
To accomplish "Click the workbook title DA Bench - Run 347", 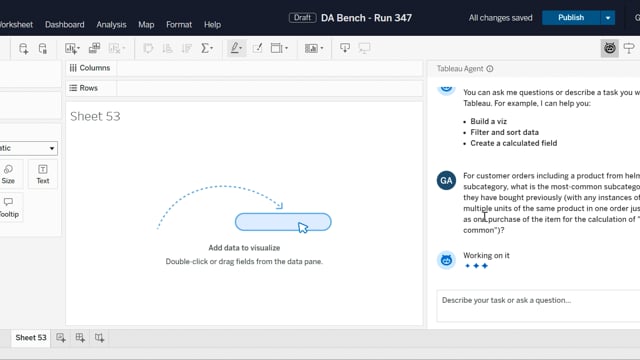I will click(x=366, y=18).
